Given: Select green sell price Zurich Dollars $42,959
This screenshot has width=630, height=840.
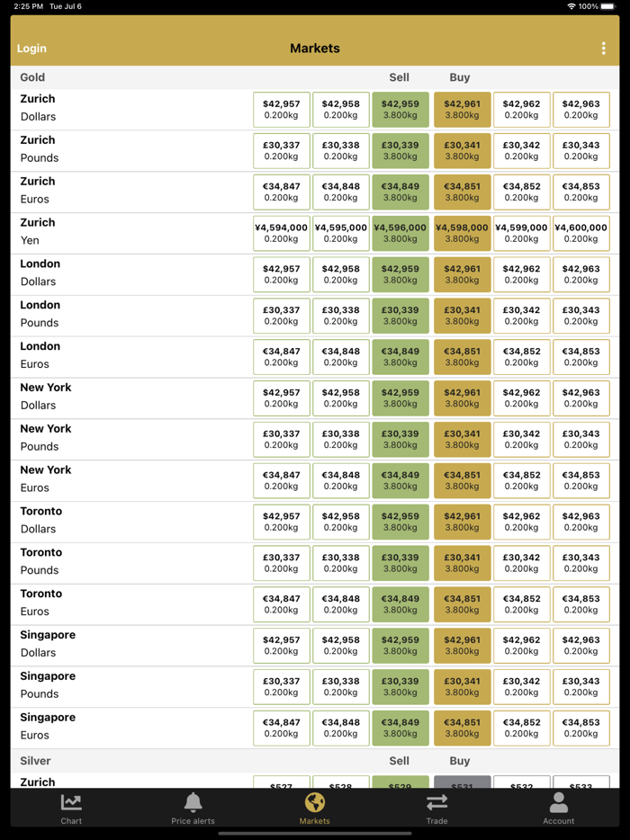Looking at the screenshot, I should pos(400,110).
